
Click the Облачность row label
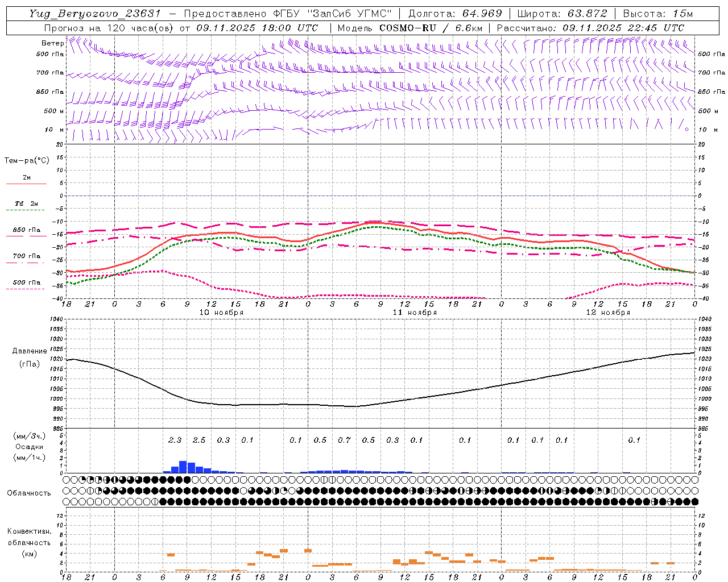coord(29,493)
